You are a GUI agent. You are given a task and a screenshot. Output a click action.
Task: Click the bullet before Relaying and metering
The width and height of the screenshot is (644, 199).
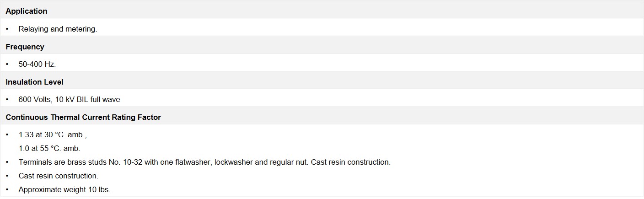click(7, 29)
